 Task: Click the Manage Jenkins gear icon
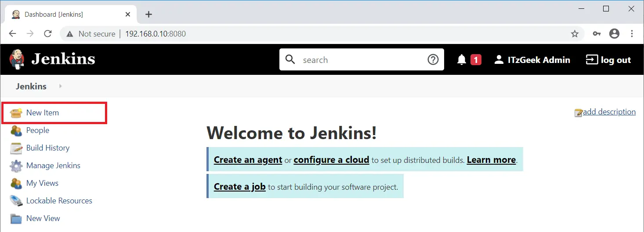tap(16, 166)
